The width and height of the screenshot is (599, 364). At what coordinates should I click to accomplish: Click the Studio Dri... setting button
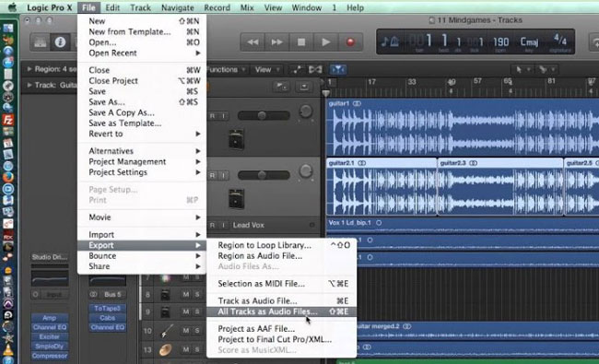coord(50,257)
